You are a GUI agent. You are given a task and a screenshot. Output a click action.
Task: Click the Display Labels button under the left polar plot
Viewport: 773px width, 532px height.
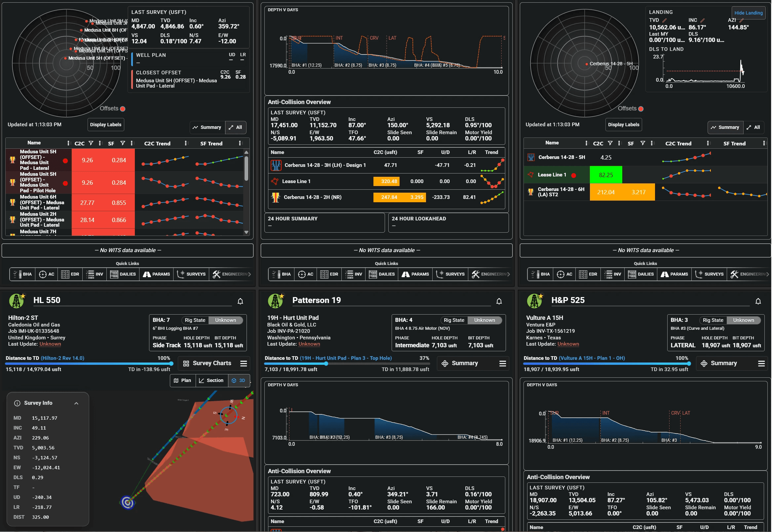[106, 125]
